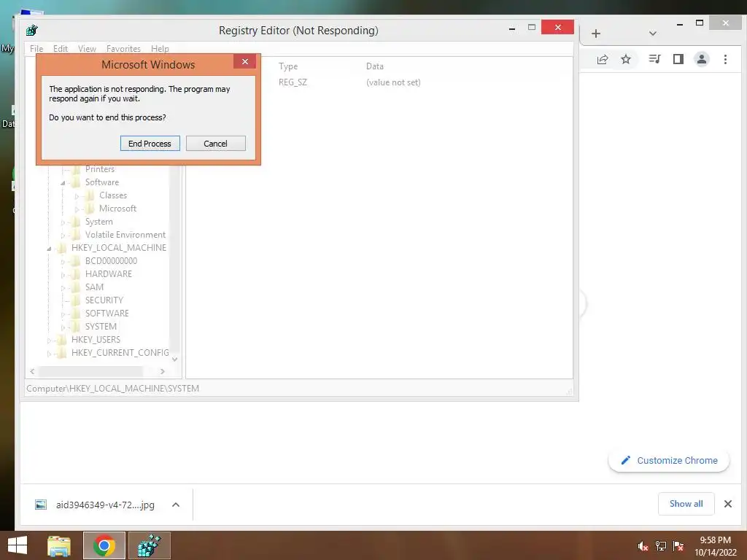
Task: Open Action Center flag icon
Action: click(678, 546)
